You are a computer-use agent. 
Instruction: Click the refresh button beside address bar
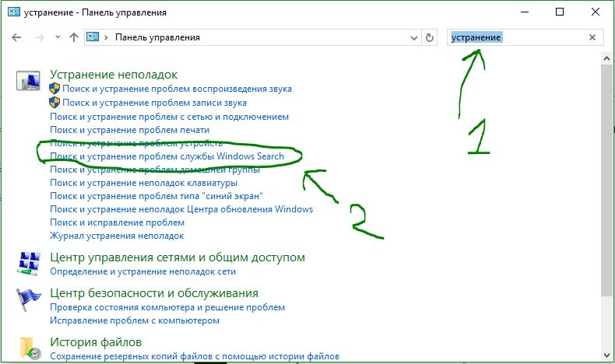coord(430,37)
